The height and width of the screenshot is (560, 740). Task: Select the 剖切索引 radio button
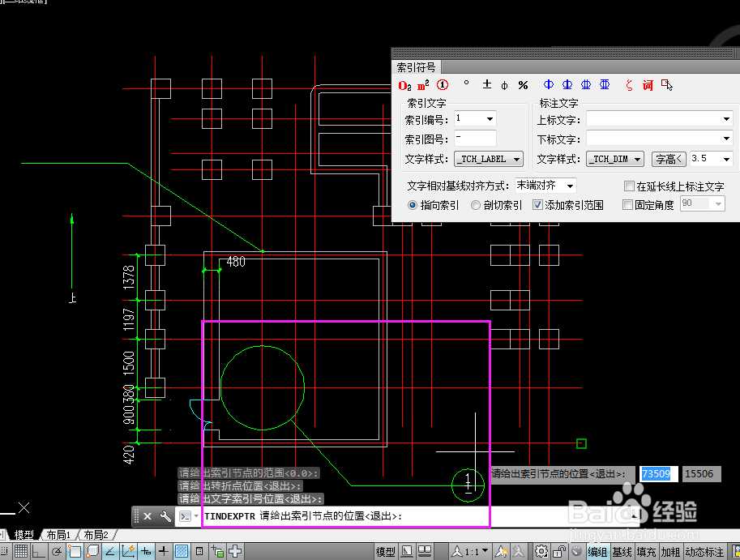[474, 204]
